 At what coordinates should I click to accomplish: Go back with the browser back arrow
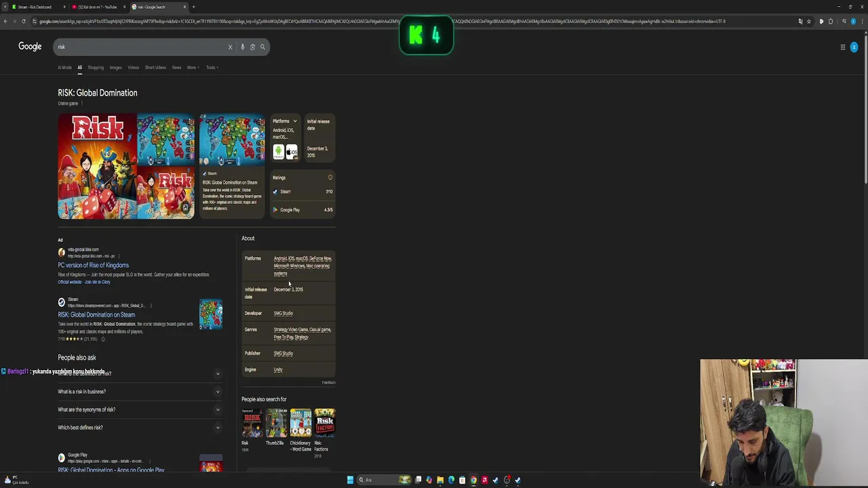point(5,21)
